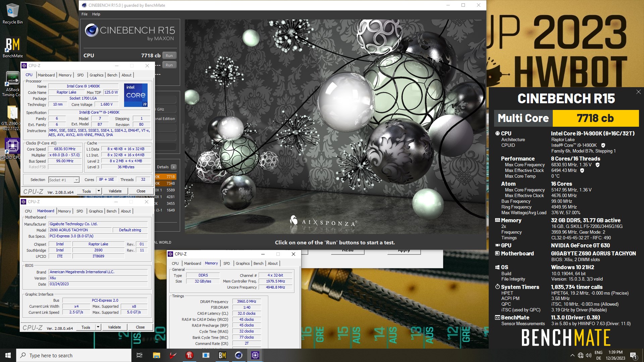The width and height of the screenshot is (644, 362).
Task: Click the shield icon beside Max Core Frequency
Action: coord(597,165)
